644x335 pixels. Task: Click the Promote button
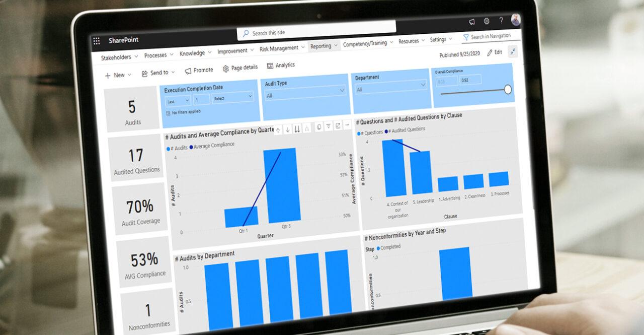199,70
